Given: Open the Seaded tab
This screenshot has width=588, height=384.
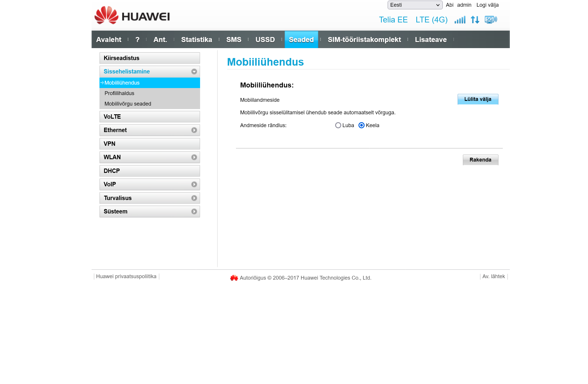Looking at the screenshot, I should [x=301, y=40].
